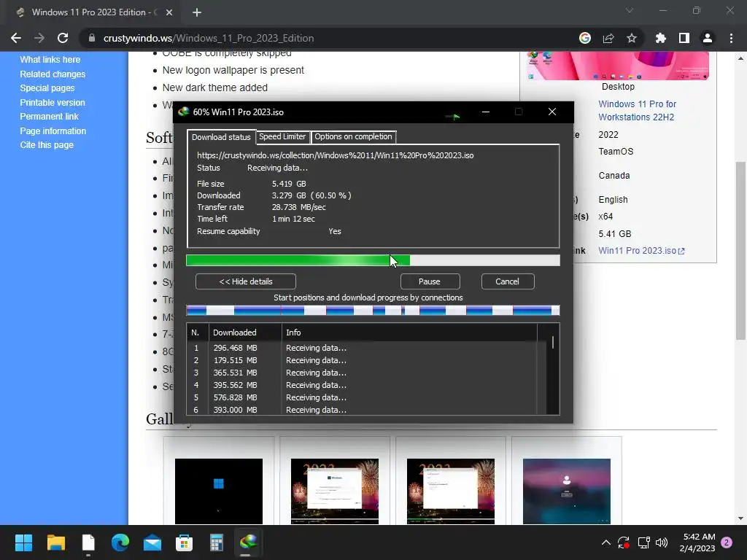Click the Internet Download Manager taskbar icon
This screenshot has width=747, height=560.
tap(249, 542)
